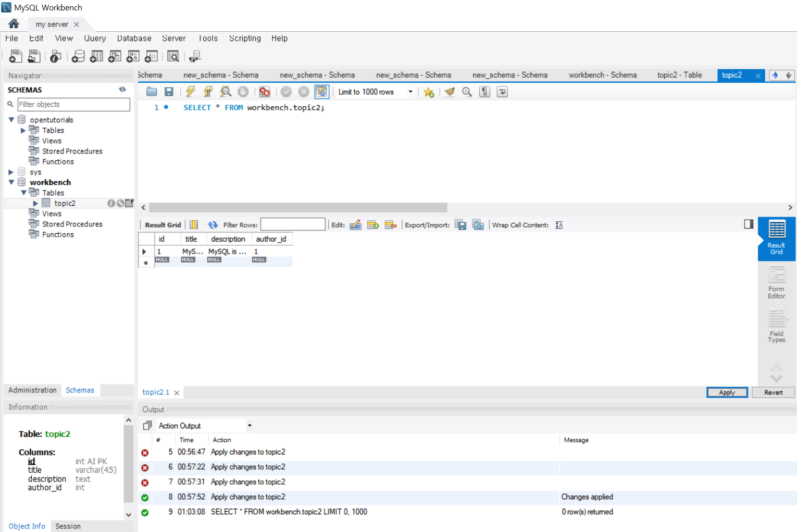The width and height of the screenshot is (797, 532).
Task: Execute query with lightning bolt icon
Action: pyautogui.click(x=191, y=92)
